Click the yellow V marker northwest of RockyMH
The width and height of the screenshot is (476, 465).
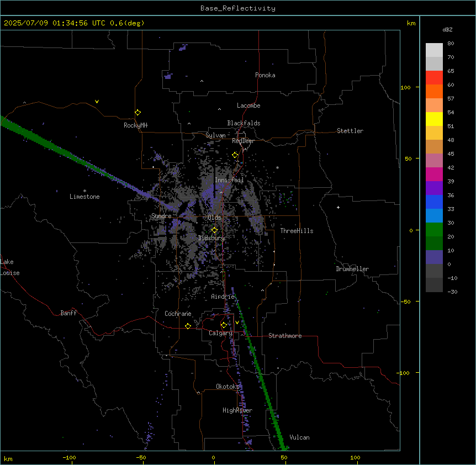(97, 102)
